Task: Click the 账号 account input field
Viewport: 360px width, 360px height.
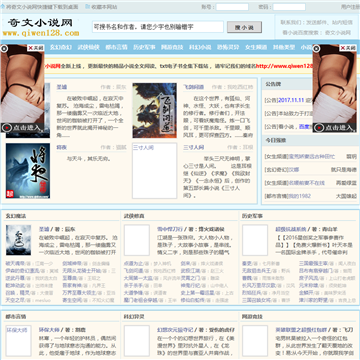Action: [232, 7]
